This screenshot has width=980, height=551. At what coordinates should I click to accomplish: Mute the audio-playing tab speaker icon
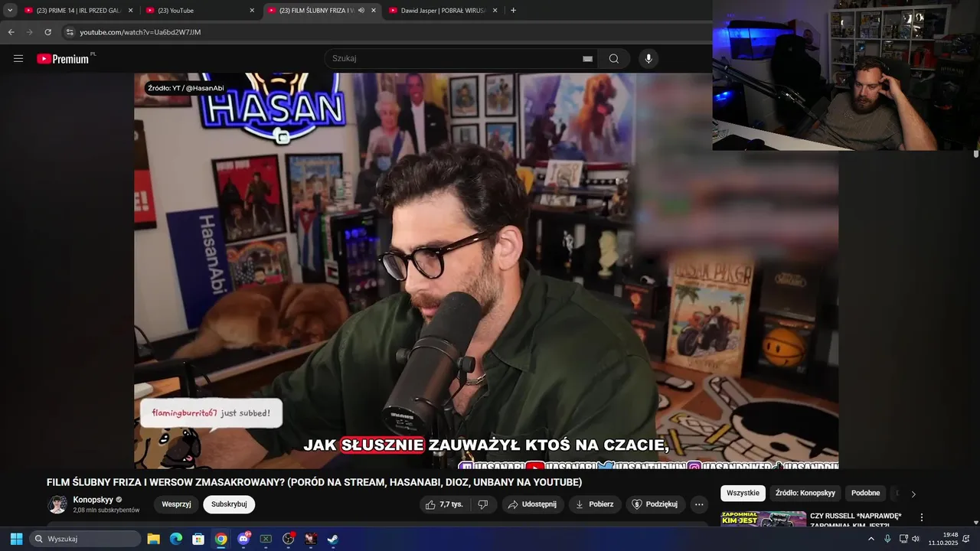[x=361, y=11]
